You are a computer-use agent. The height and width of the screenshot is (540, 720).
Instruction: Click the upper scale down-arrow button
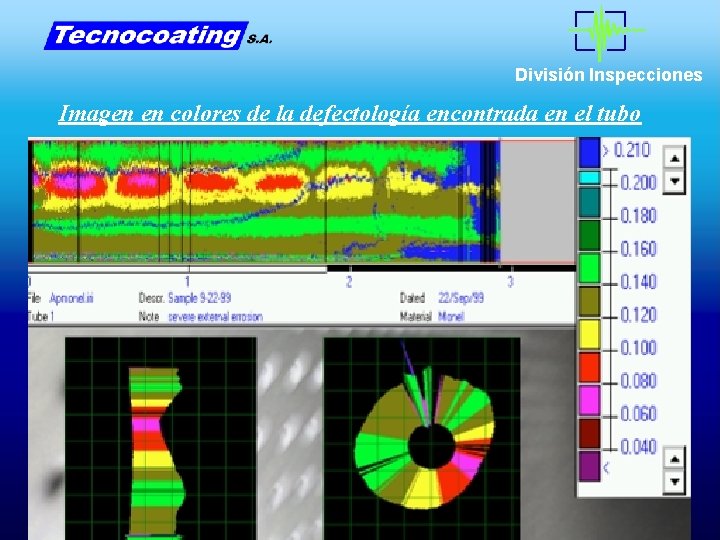[674, 181]
